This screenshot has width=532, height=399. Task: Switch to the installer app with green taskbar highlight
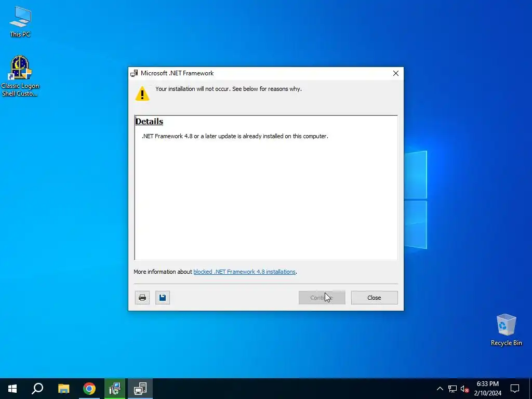[x=115, y=389]
